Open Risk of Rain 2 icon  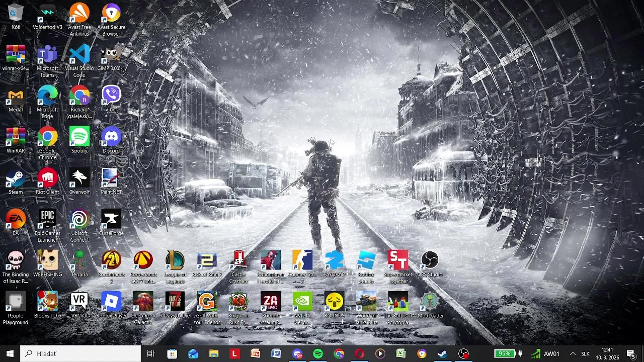click(x=207, y=264)
